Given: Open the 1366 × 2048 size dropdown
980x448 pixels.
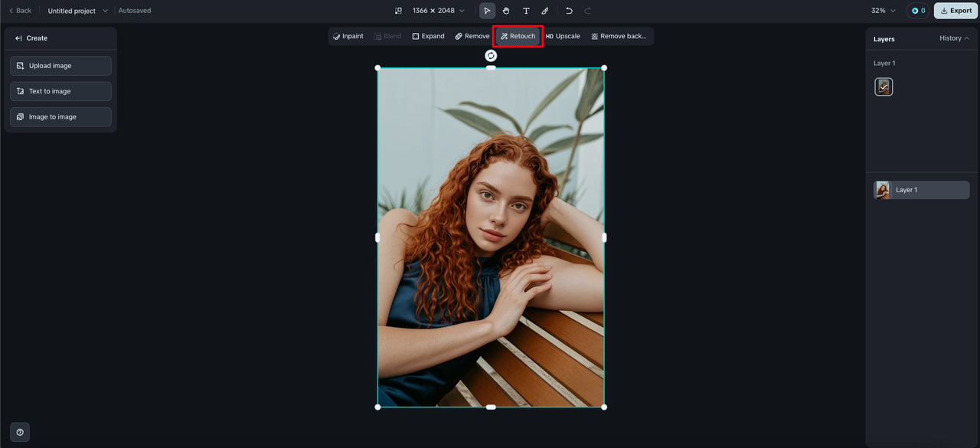Looking at the screenshot, I should pos(439,11).
